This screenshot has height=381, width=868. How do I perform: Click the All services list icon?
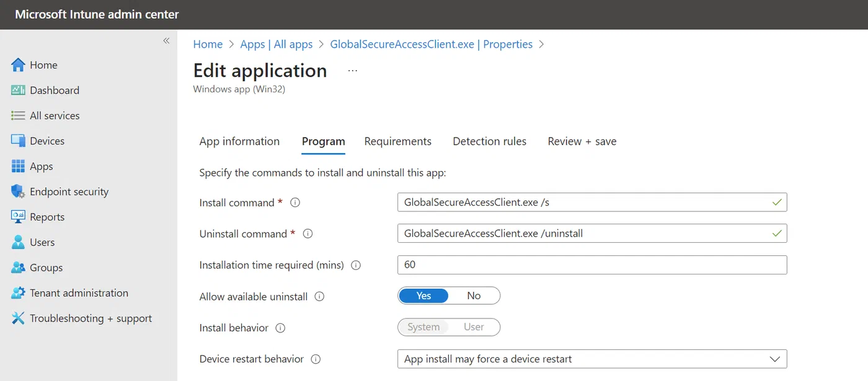tap(18, 116)
